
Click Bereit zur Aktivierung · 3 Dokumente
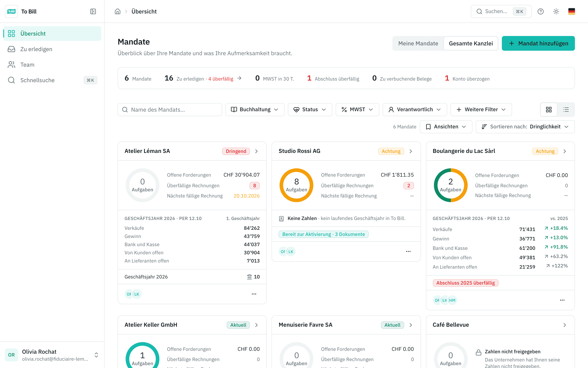[323, 234]
